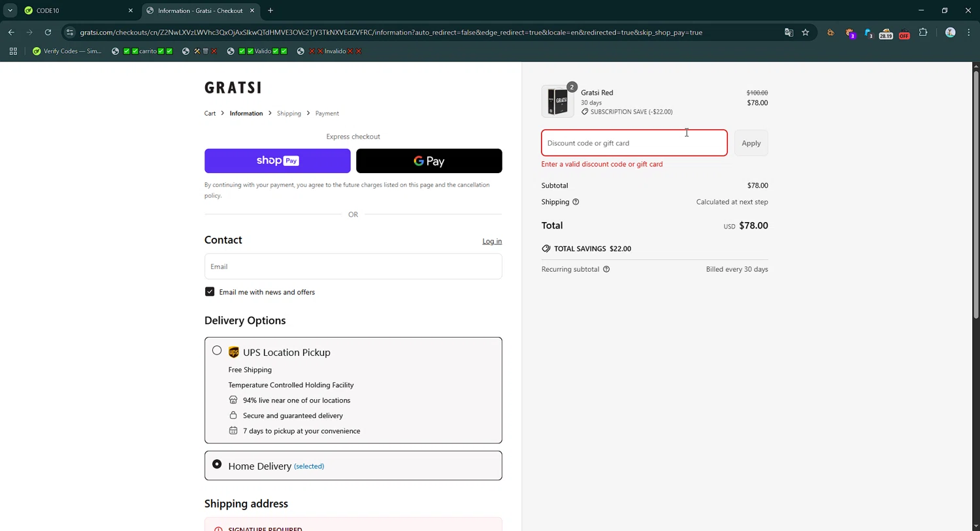
Task: Show recurring subtotal help info icon
Action: (606, 269)
